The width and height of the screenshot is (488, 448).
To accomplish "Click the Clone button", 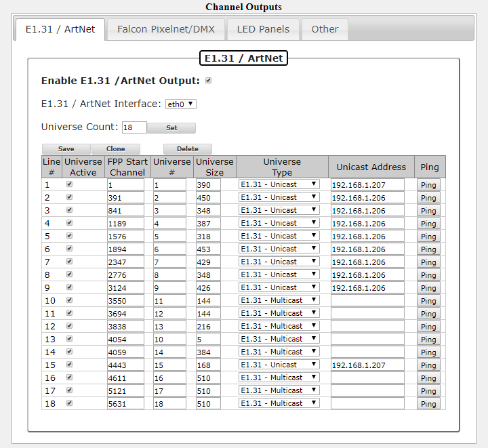I will click(116, 149).
